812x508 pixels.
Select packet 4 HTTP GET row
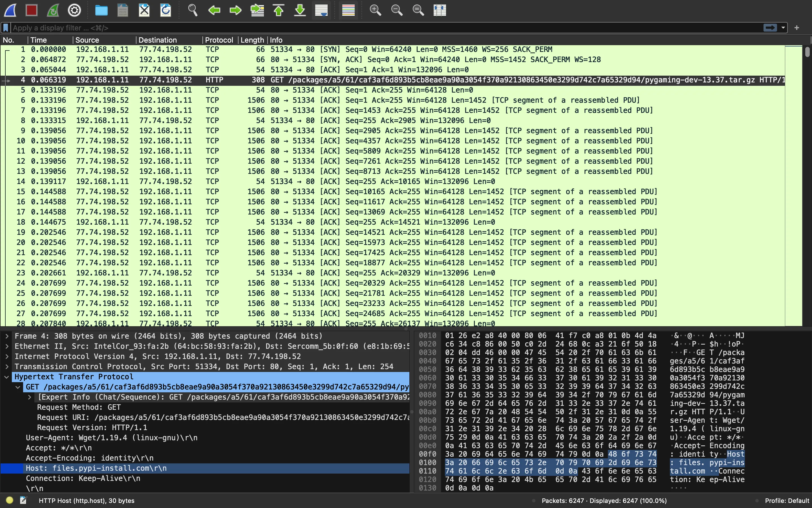click(x=392, y=80)
